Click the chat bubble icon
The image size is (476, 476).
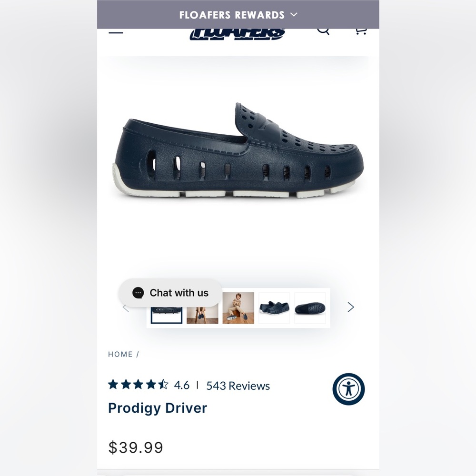click(138, 293)
